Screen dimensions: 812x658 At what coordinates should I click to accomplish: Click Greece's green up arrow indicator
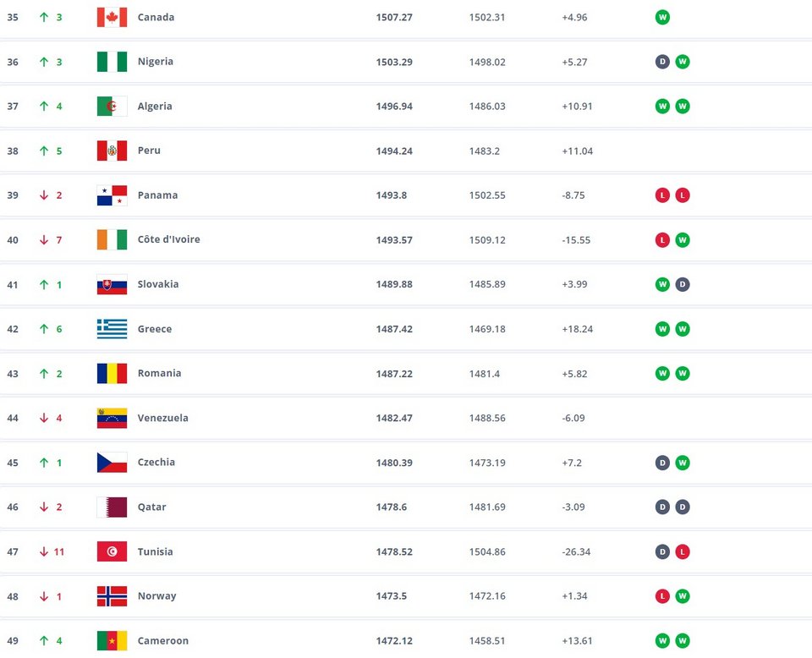click(44, 329)
